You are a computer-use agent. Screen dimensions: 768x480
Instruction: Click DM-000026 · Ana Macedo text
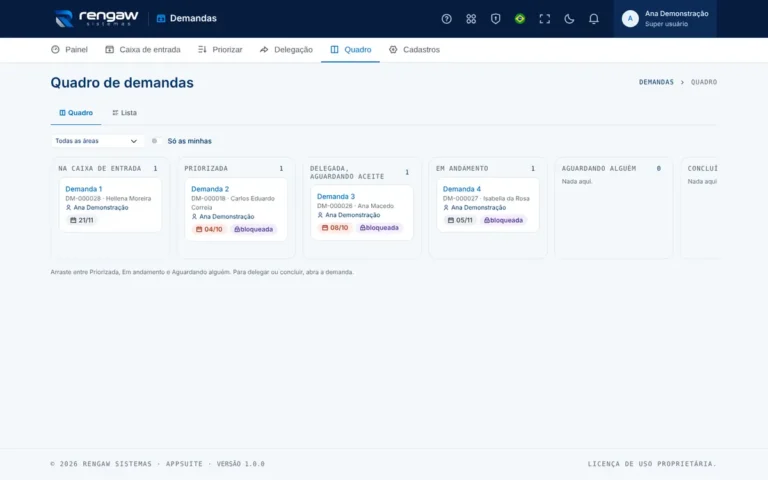pyautogui.click(x=355, y=206)
